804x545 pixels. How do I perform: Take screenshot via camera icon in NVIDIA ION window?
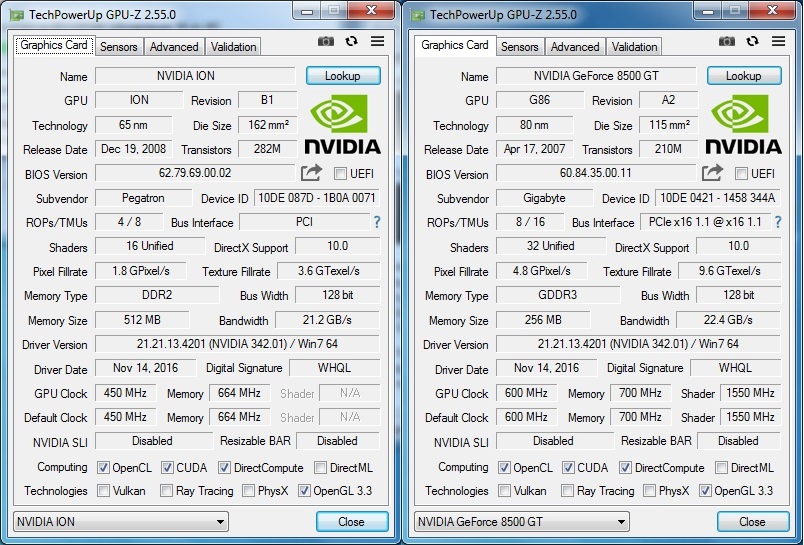pyautogui.click(x=326, y=41)
